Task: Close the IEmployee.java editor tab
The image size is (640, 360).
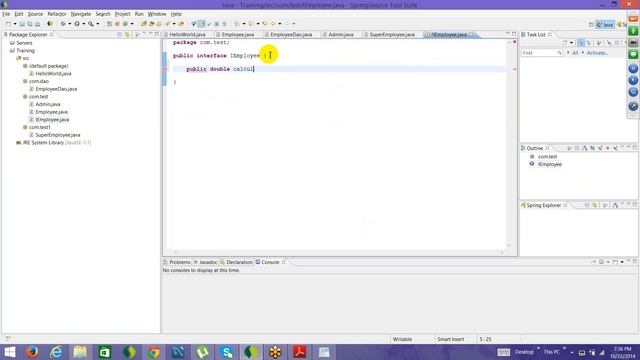Action: (471, 35)
